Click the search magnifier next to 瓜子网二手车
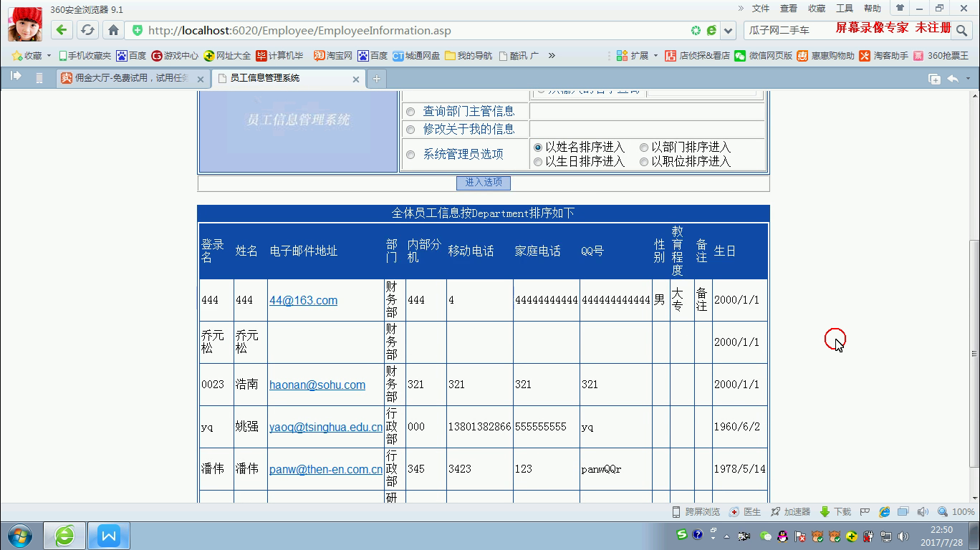The height and width of the screenshot is (550, 980). tap(962, 30)
